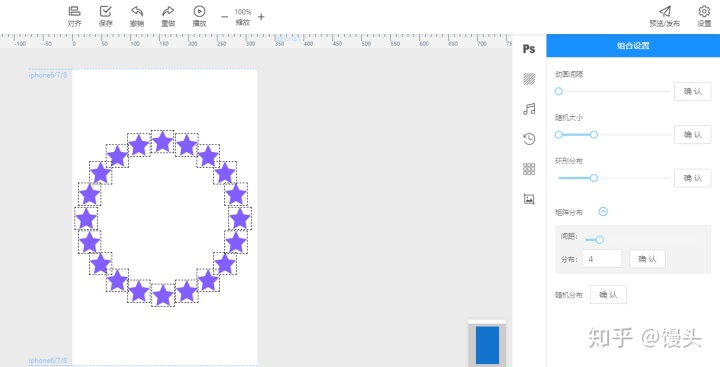This screenshot has width=720, height=367.
Task: Click the 间距 slider handle
Action: [x=599, y=240]
